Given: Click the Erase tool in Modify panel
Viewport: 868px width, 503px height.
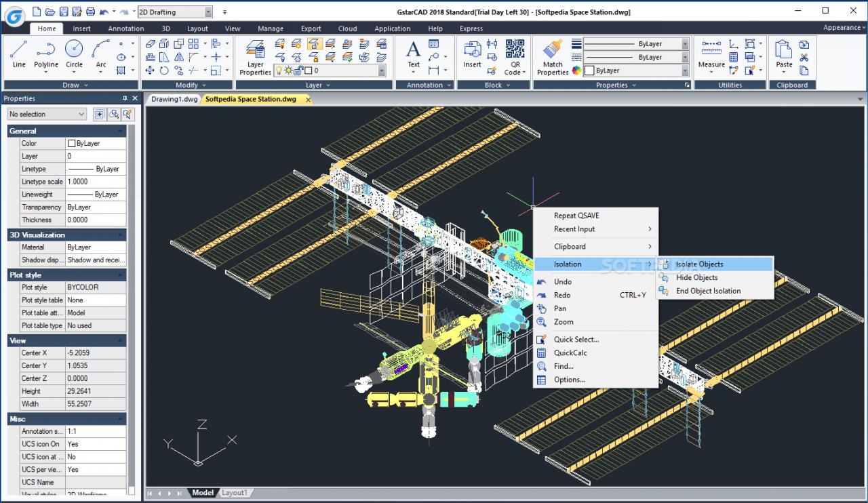Looking at the screenshot, I should click(150, 44).
